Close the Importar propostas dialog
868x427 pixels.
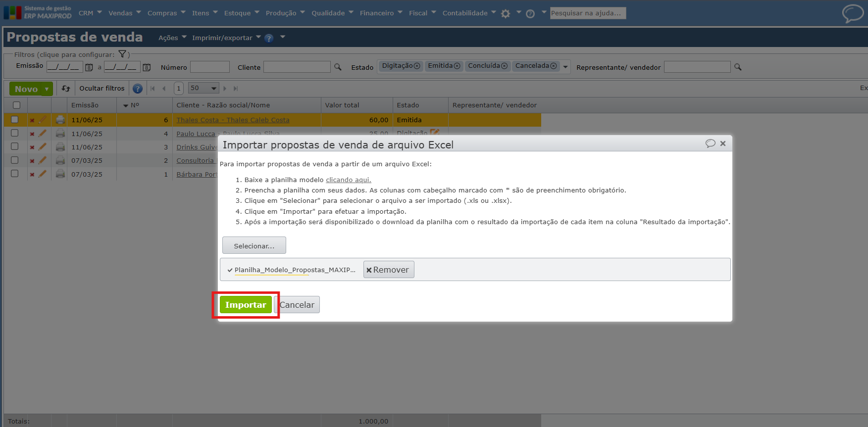tap(723, 143)
